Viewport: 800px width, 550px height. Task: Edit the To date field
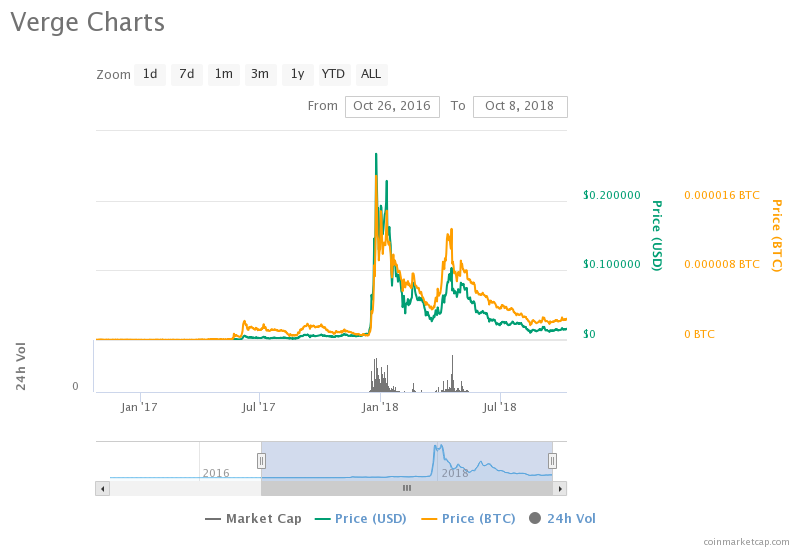[x=520, y=106]
